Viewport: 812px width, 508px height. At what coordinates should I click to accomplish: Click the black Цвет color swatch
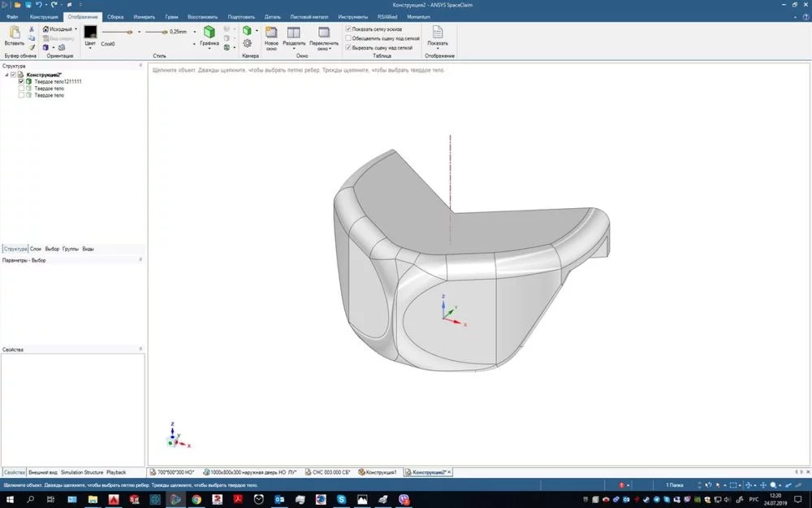click(91, 33)
